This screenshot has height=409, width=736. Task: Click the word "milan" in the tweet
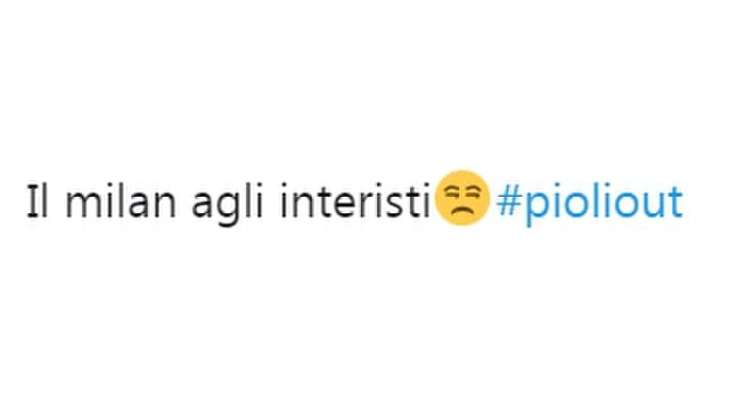(121, 201)
